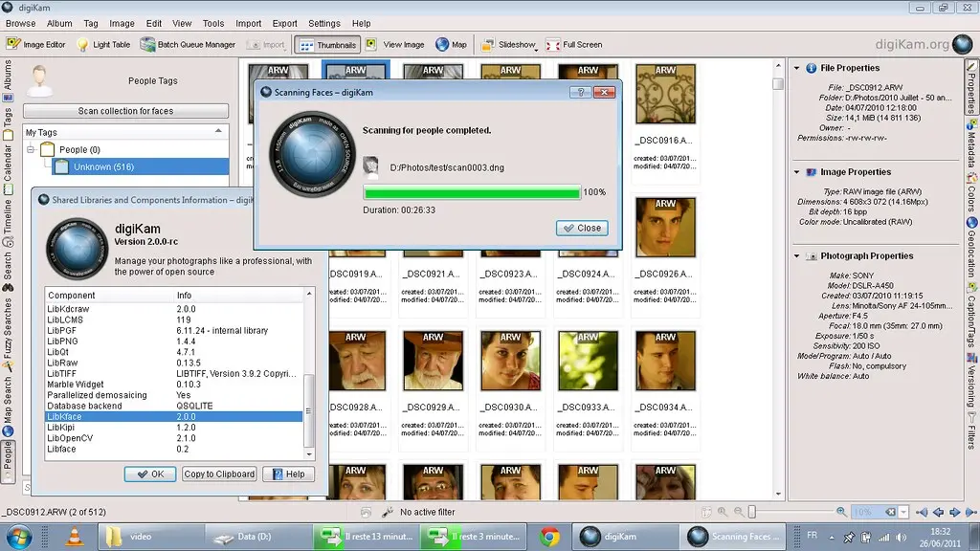Open the My Tags dropdown
Screen dimensions: 980x551
[x=218, y=132]
